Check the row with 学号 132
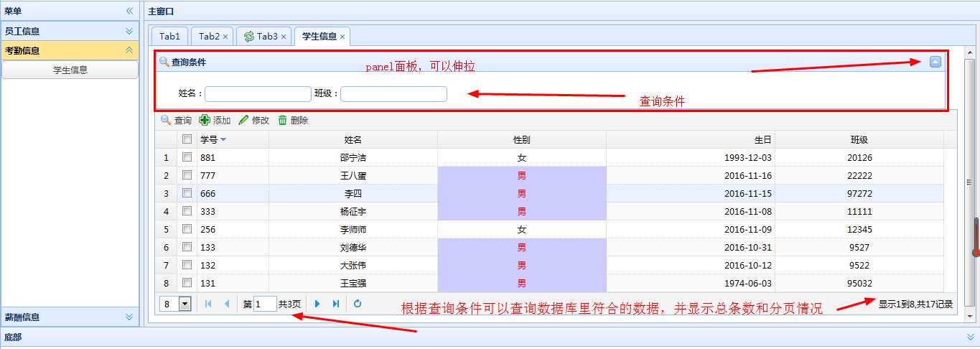Screen dimensions: 980x349 tap(187, 265)
